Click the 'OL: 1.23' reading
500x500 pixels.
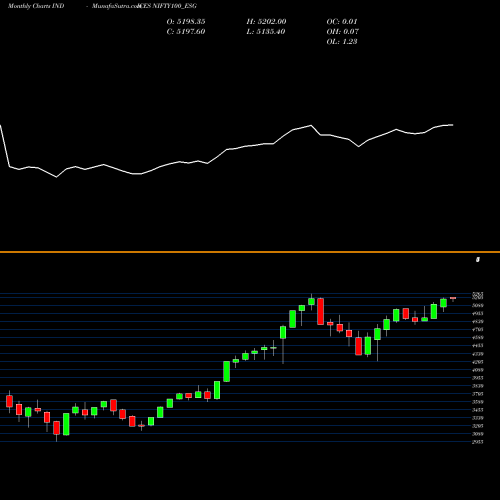coord(342,42)
